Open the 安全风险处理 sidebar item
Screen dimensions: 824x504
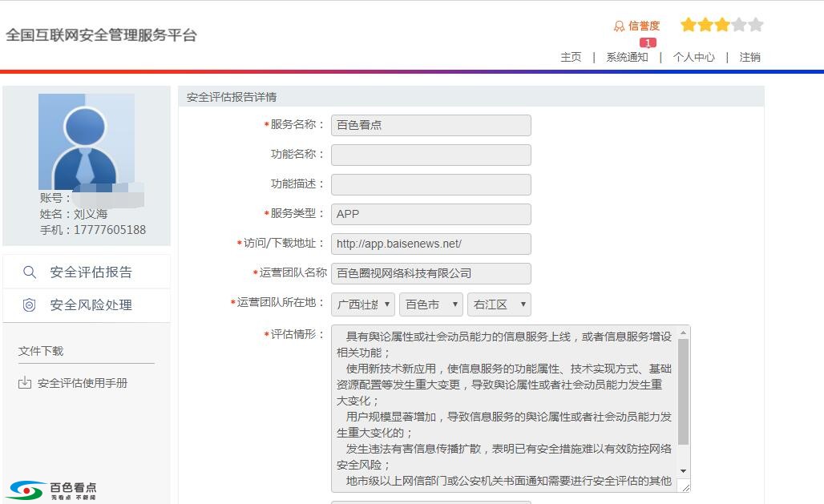pos(87,304)
